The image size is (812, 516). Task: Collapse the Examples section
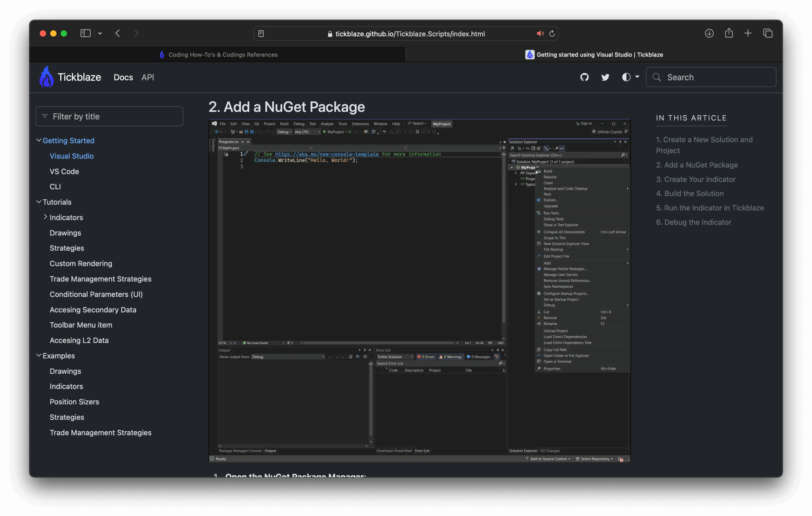click(x=39, y=355)
